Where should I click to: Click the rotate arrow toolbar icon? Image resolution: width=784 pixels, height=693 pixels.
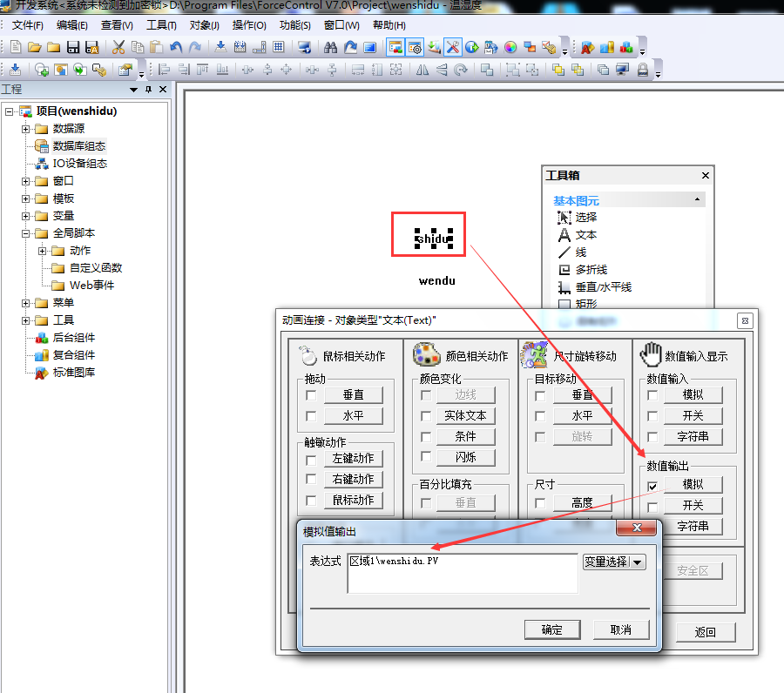(461, 70)
